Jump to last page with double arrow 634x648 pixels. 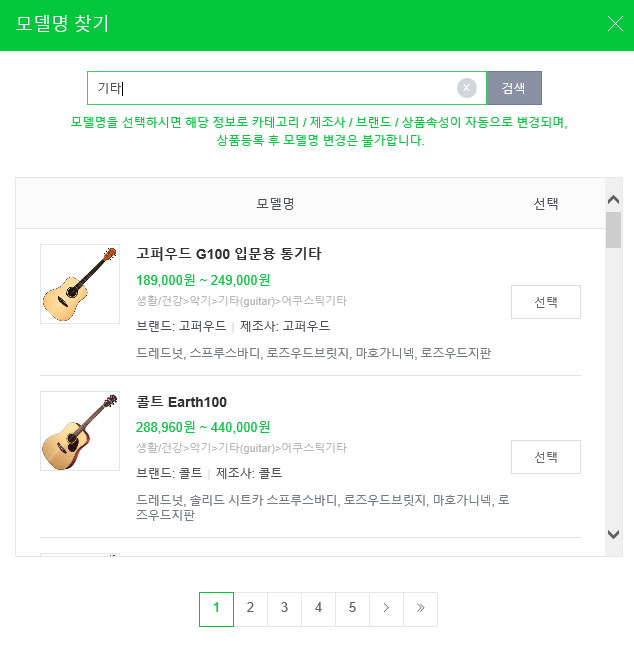(420, 607)
